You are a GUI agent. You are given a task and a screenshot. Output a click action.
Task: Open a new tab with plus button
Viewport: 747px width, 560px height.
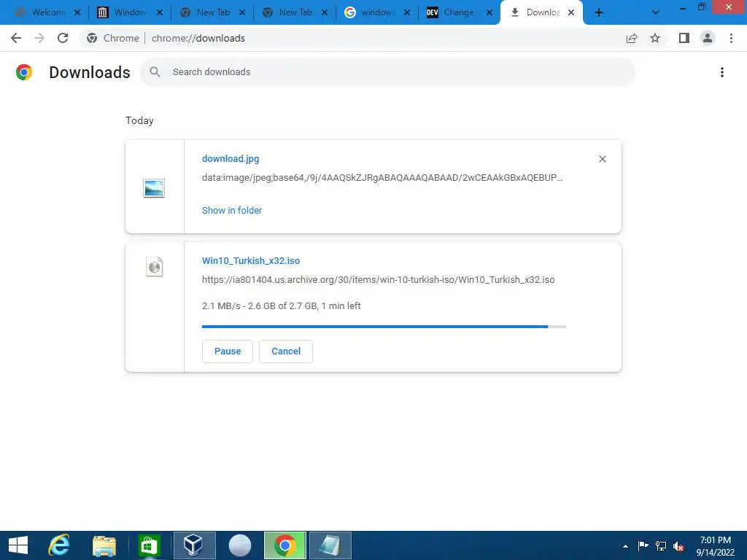599,13
